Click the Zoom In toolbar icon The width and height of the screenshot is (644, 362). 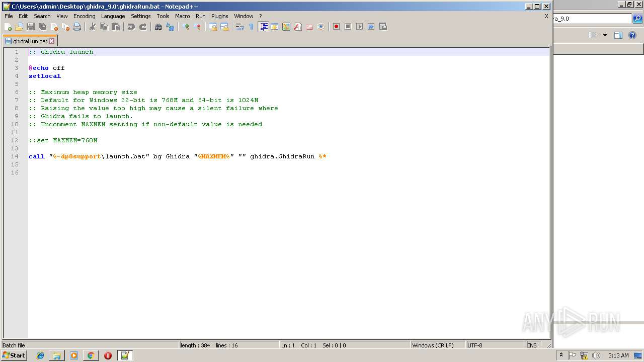pos(186,27)
